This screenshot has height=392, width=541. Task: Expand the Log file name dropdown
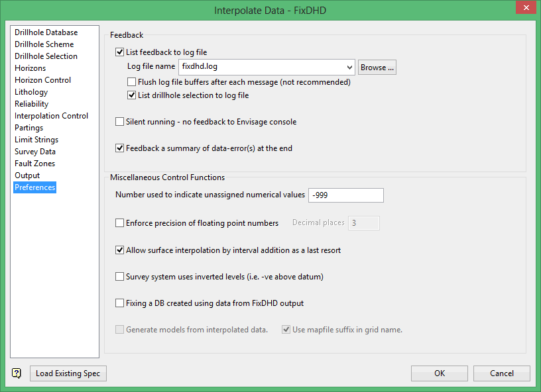pos(350,67)
